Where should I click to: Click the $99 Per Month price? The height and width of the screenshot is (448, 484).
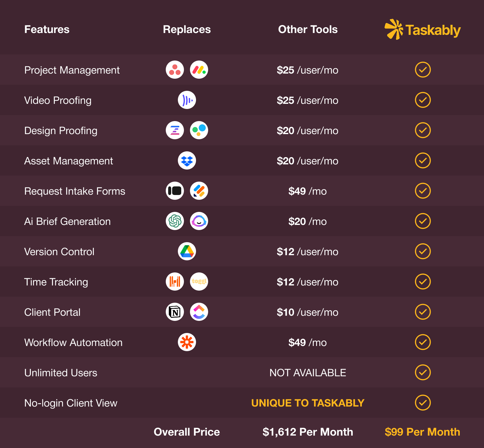pos(422,432)
